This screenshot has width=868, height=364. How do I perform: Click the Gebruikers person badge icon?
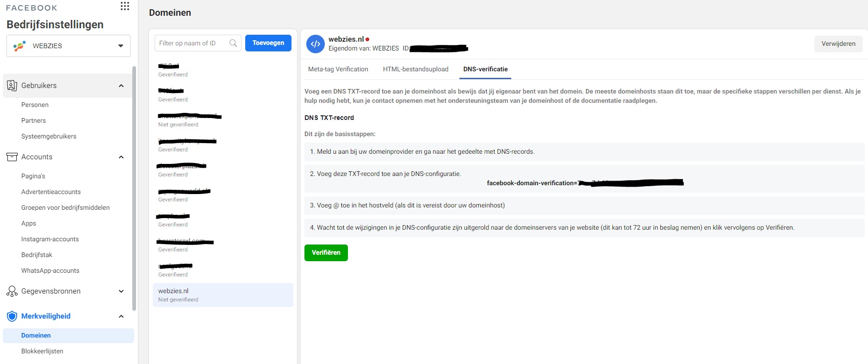tap(12, 86)
